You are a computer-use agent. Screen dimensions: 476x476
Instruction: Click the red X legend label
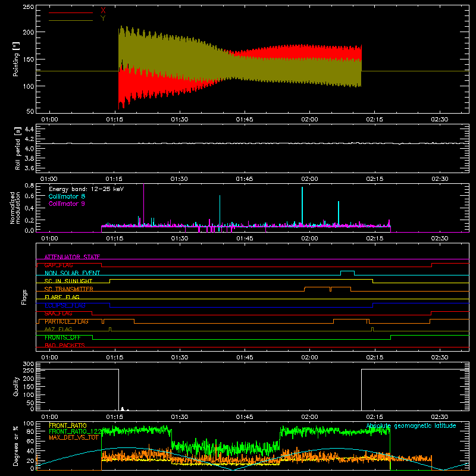click(103, 11)
